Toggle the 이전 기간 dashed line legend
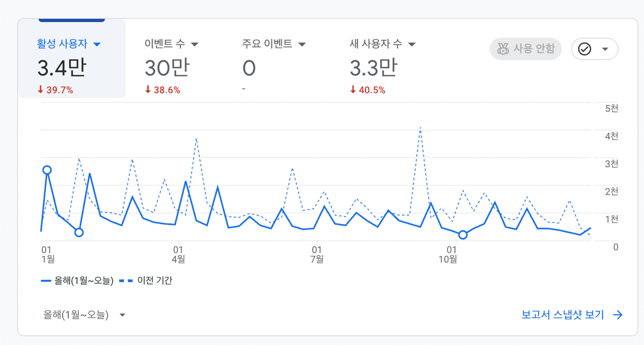The height and width of the screenshot is (345, 644). (146, 281)
